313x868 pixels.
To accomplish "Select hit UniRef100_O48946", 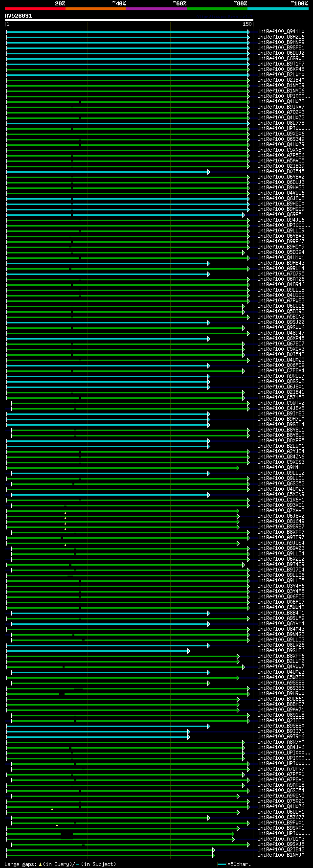I will tap(281, 285).
